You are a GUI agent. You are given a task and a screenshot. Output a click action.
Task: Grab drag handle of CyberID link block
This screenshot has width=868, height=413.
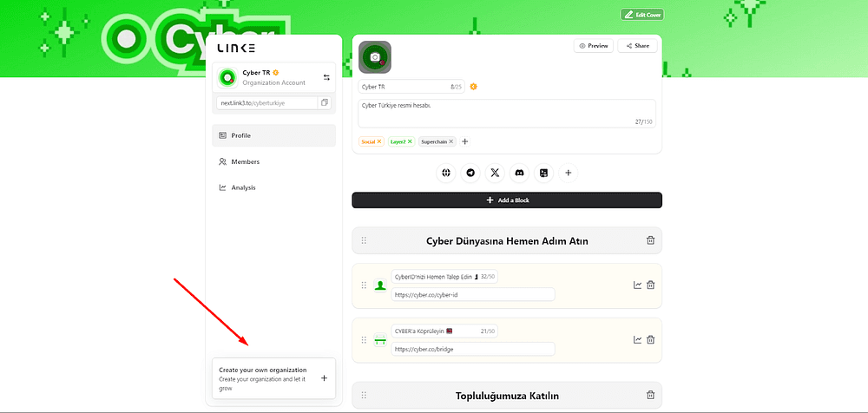coord(364,285)
